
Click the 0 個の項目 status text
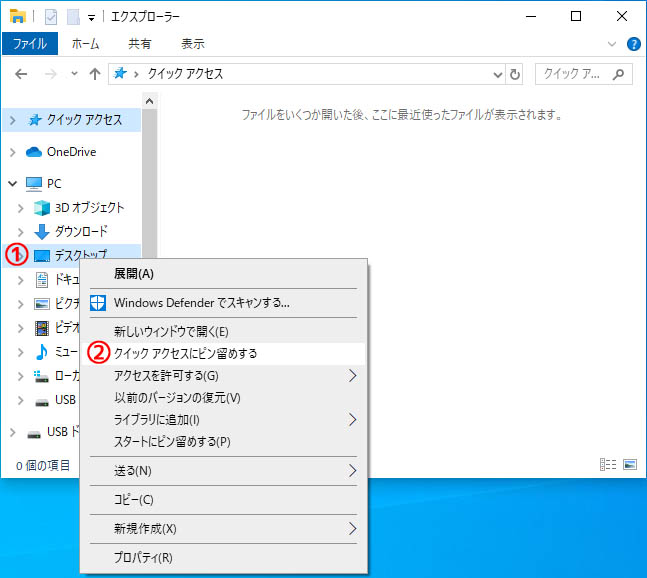[x=43, y=465]
